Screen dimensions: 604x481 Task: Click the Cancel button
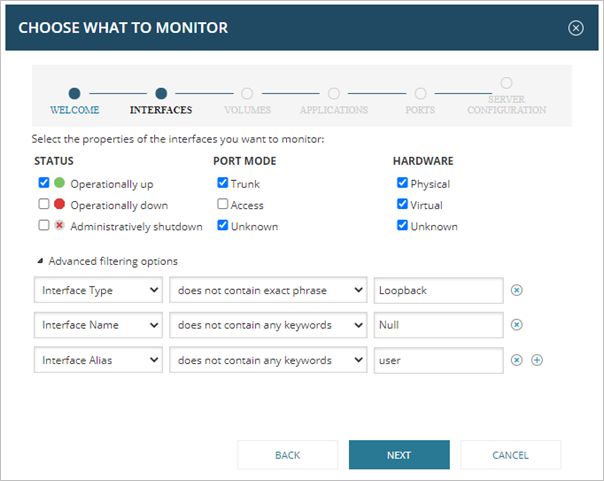(510, 455)
